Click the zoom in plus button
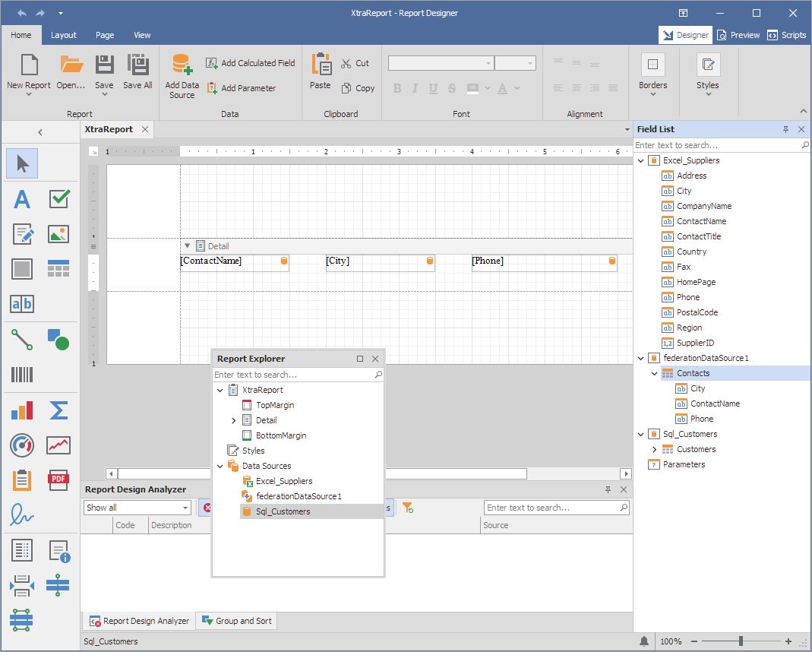 [788, 641]
